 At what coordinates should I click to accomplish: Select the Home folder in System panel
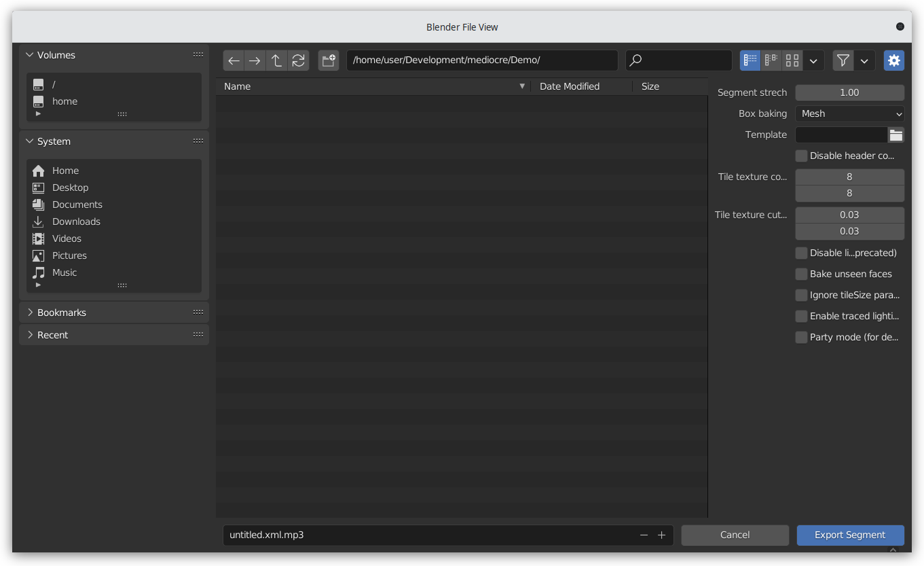[x=65, y=170]
